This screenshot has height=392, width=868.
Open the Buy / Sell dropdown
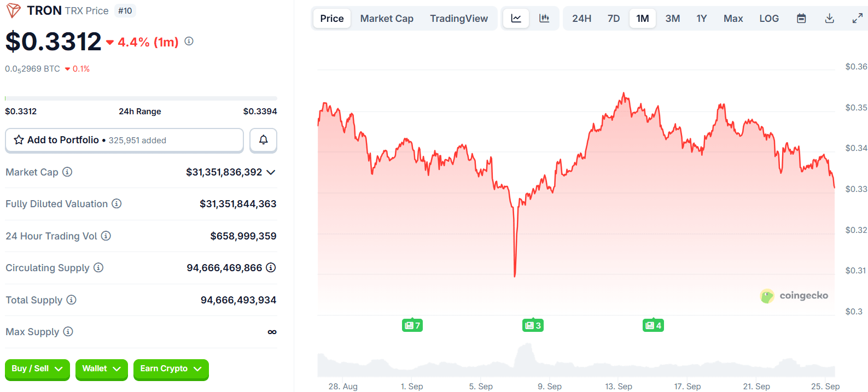[37, 369]
